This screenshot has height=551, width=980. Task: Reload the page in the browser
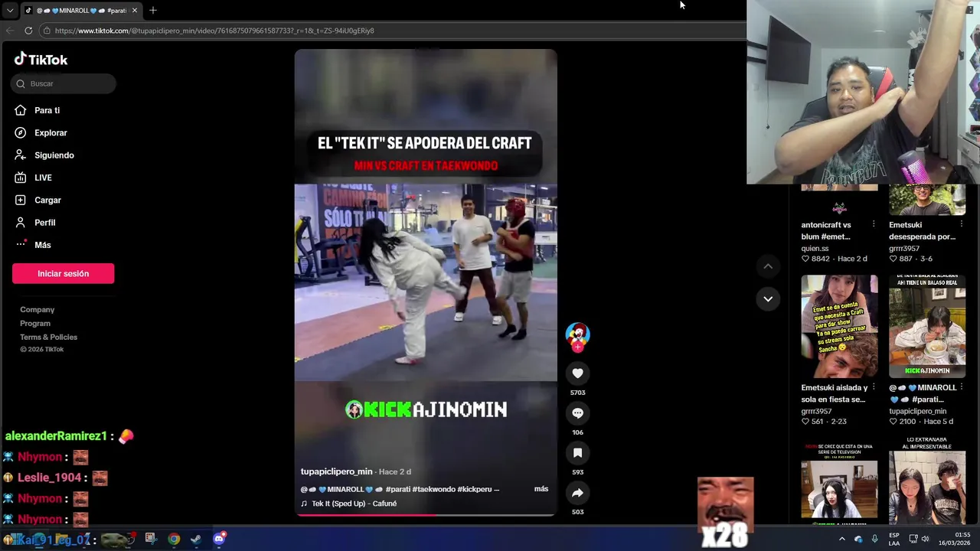tap(28, 31)
